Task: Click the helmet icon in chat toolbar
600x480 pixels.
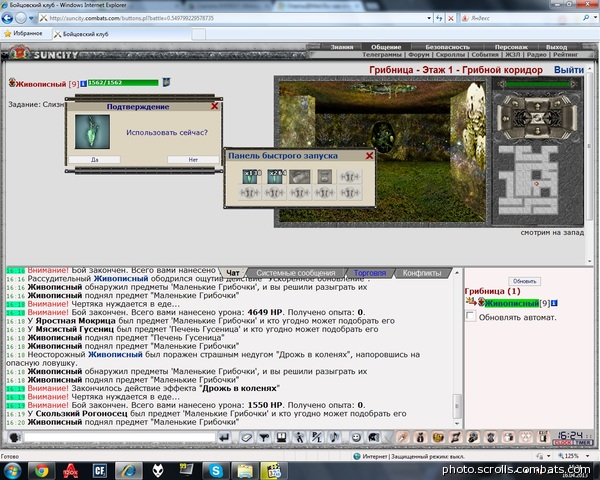Action: (374, 437)
